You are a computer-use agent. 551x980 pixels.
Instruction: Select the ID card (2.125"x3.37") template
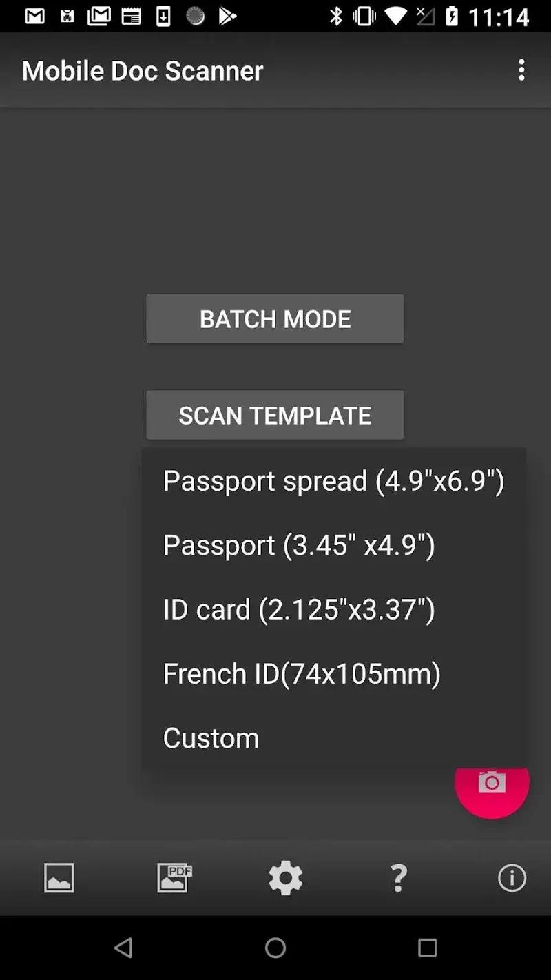point(298,609)
